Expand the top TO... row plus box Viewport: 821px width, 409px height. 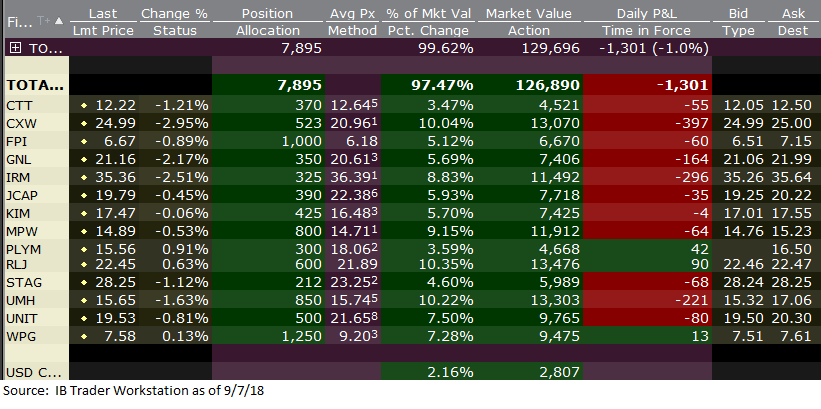14,48
